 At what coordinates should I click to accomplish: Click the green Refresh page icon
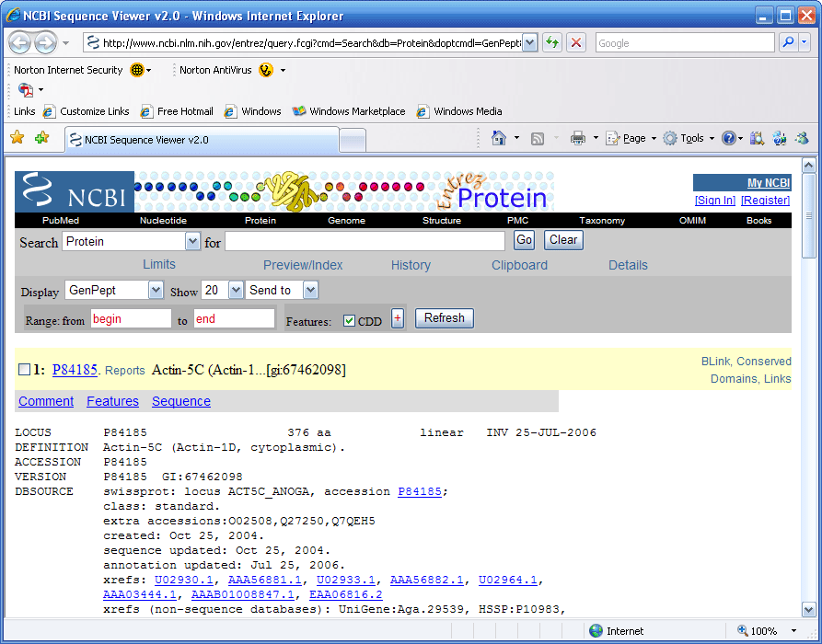tap(552, 42)
